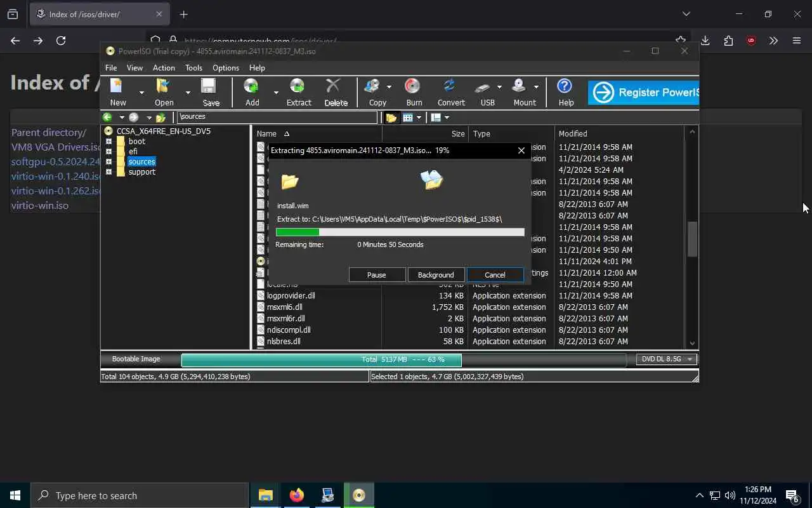Expand the boot folder tree node
The image size is (812, 508).
pyautogui.click(x=108, y=142)
